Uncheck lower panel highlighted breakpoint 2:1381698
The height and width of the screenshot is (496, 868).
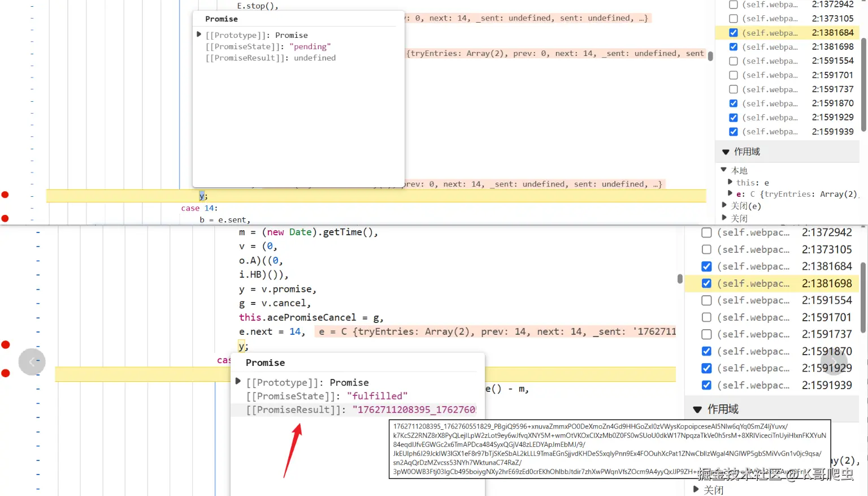tap(706, 283)
